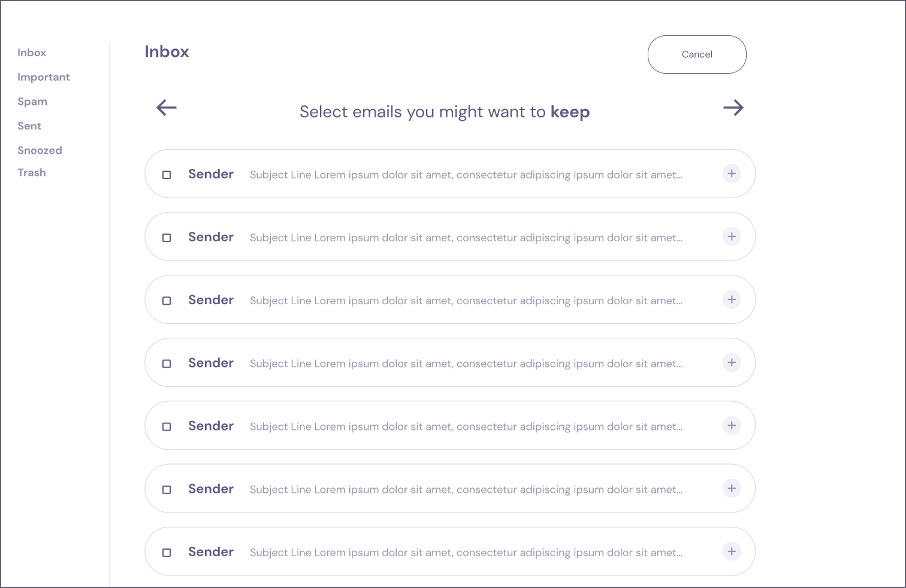Go to the Spam folder
The height and width of the screenshot is (588, 906).
click(x=32, y=102)
